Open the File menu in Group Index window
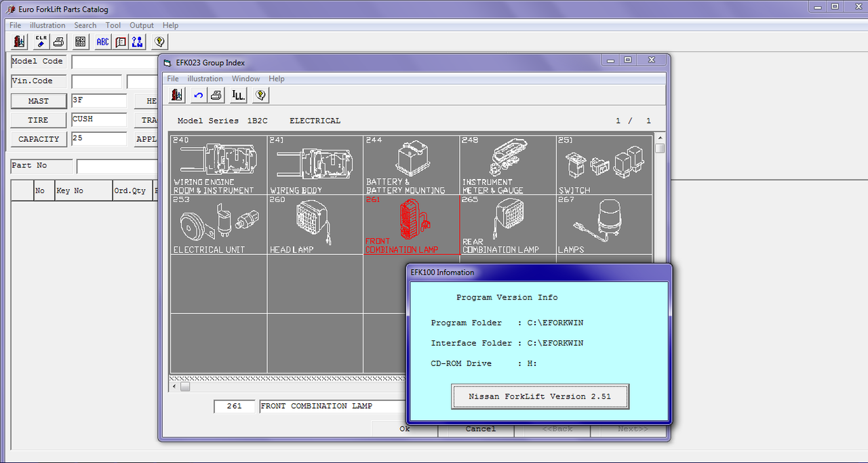 [173, 79]
